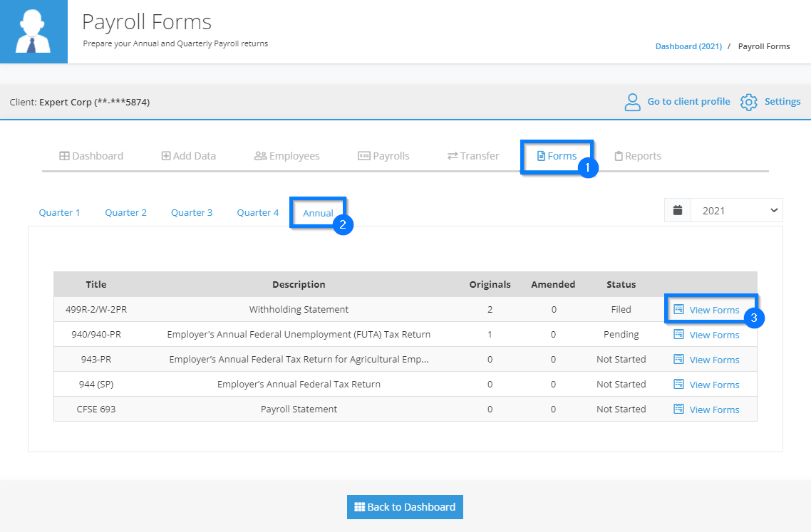The height and width of the screenshot is (532, 811).
Task: View forms for 943-PR agricultural return
Action: [714, 360]
